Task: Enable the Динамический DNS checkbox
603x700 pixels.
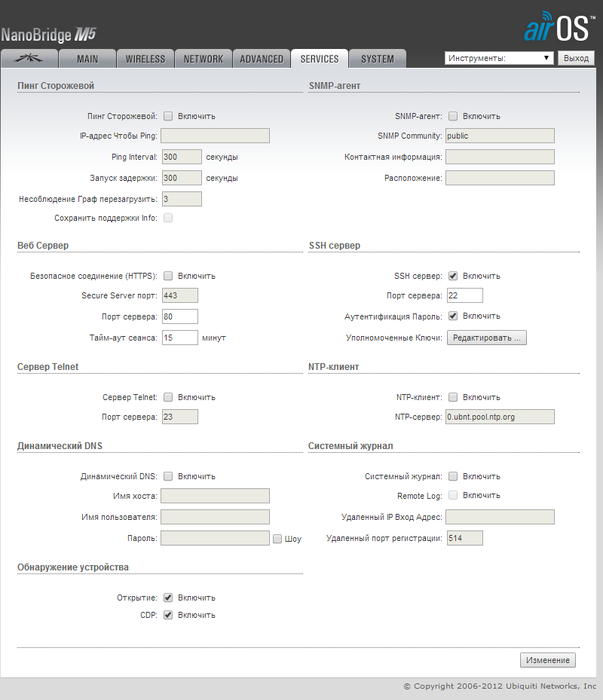Action: point(168,476)
